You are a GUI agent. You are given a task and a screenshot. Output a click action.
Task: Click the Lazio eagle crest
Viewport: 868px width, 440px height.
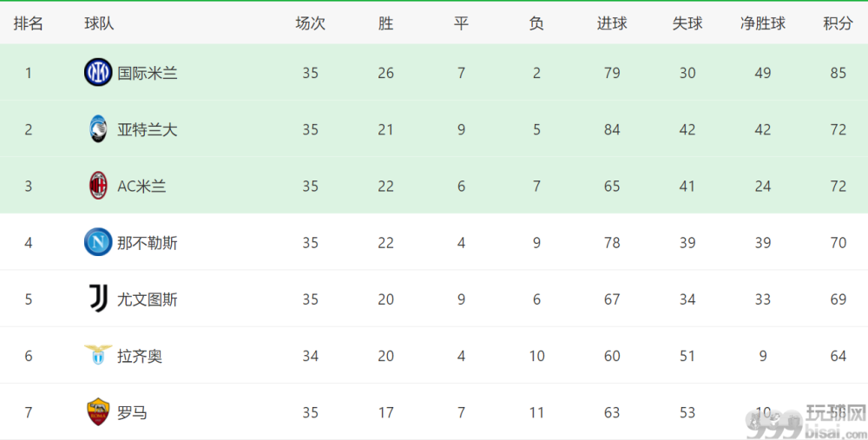(x=98, y=355)
